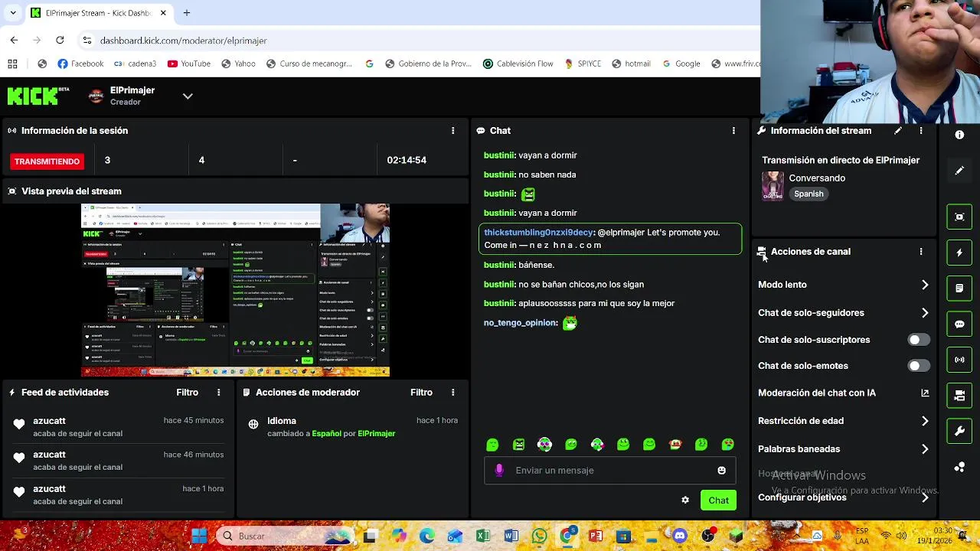Viewport: 980px width, 551px height.
Task: Open emoji picker in message box
Action: point(721,471)
